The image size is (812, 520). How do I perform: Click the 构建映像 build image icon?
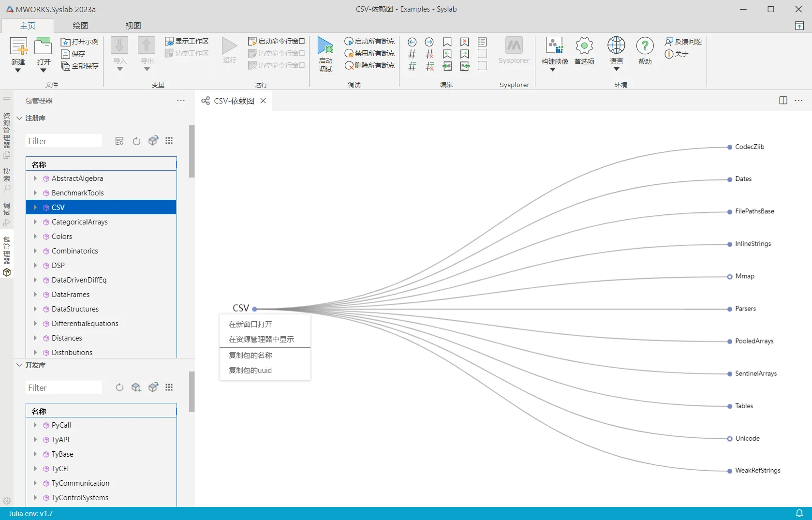(555, 46)
